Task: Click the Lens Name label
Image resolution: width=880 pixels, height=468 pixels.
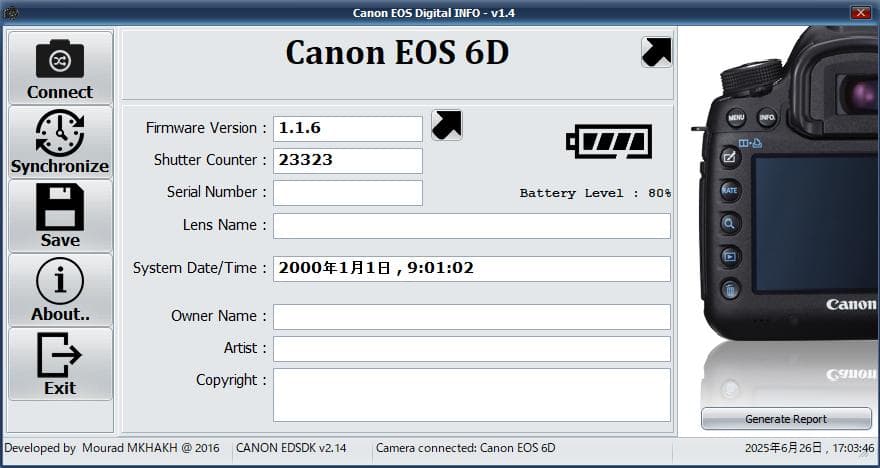Action: (224, 226)
